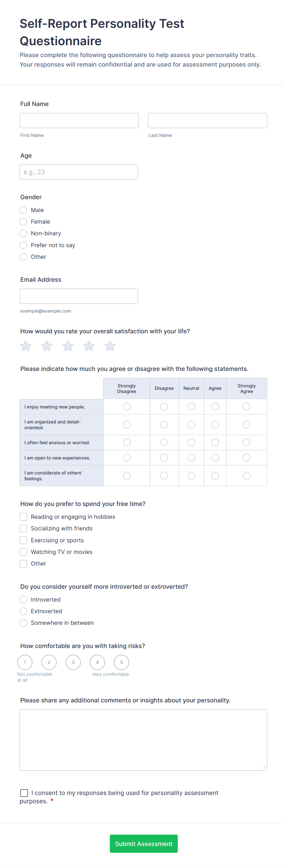The image size is (284, 868).
Task: Select the Non-binary gender option
Action: 24,233
